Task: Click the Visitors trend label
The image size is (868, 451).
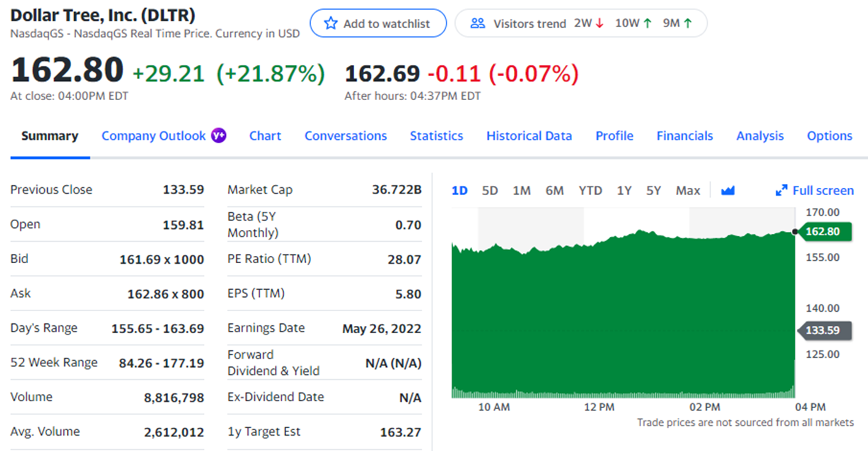Action: coord(530,23)
